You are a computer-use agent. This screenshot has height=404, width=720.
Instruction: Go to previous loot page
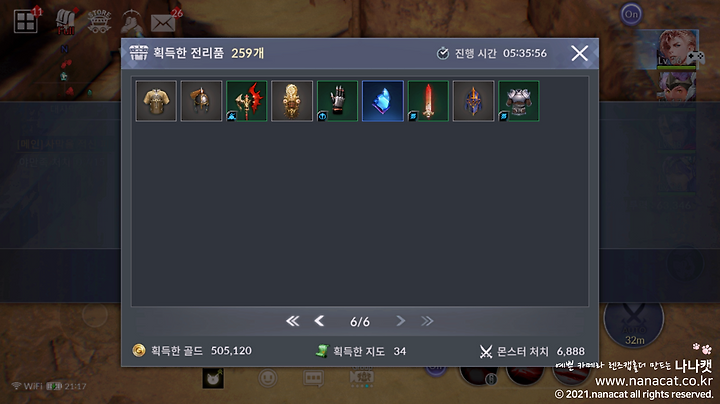coord(319,321)
